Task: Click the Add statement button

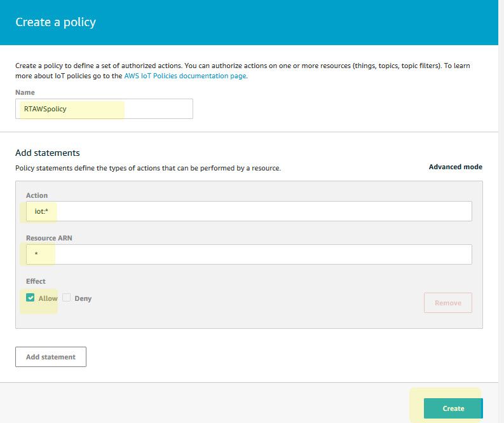Action: tap(51, 357)
